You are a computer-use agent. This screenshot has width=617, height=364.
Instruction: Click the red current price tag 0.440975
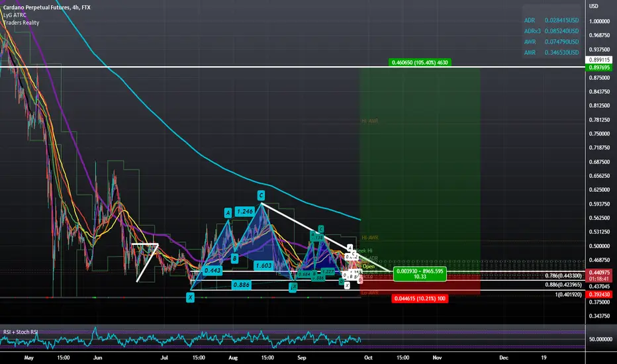point(599,272)
